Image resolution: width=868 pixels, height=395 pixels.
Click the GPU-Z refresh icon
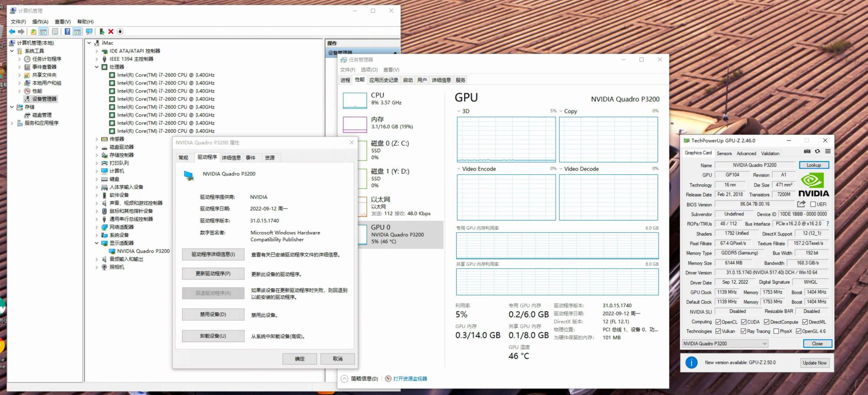click(x=817, y=151)
